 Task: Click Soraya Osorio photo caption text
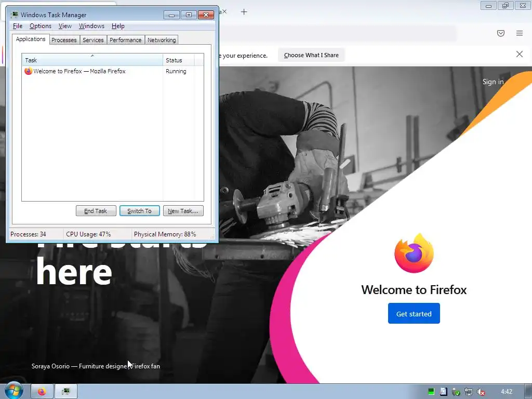click(96, 366)
